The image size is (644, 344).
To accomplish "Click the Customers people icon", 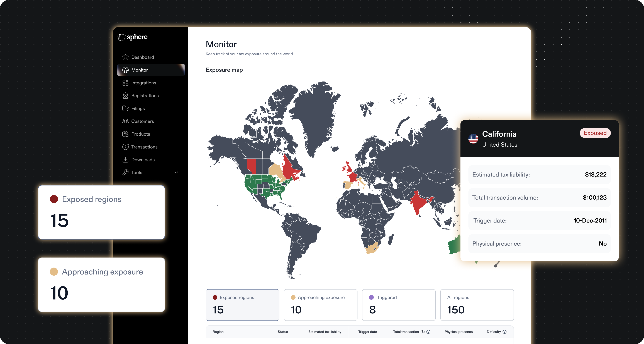I will pos(125,121).
